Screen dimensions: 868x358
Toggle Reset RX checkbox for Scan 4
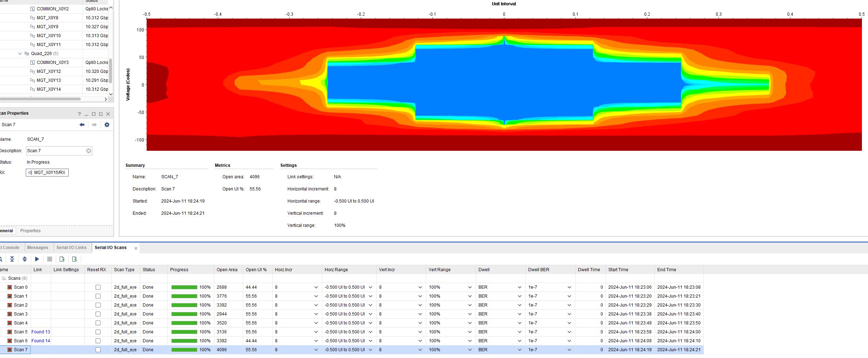pyautogui.click(x=98, y=323)
